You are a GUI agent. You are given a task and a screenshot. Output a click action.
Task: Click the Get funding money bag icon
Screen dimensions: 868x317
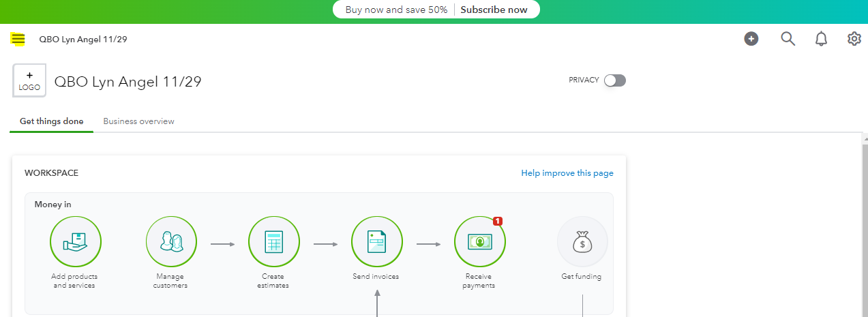coord(582,242)
